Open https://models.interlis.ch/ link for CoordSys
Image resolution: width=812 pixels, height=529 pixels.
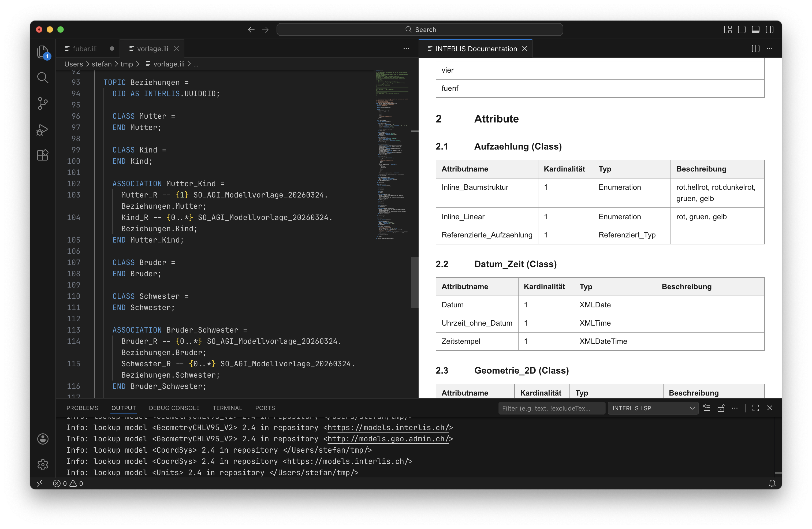point(348,461)
